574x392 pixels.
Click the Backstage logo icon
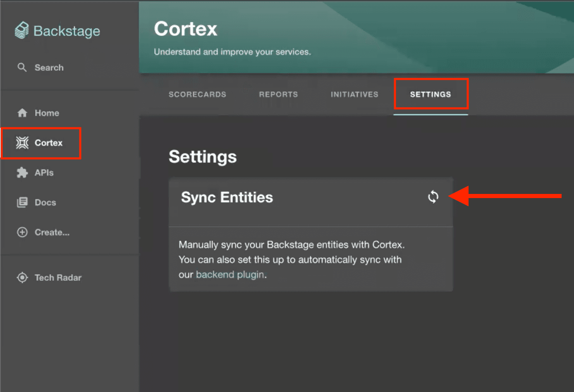(x=22, y=30)
